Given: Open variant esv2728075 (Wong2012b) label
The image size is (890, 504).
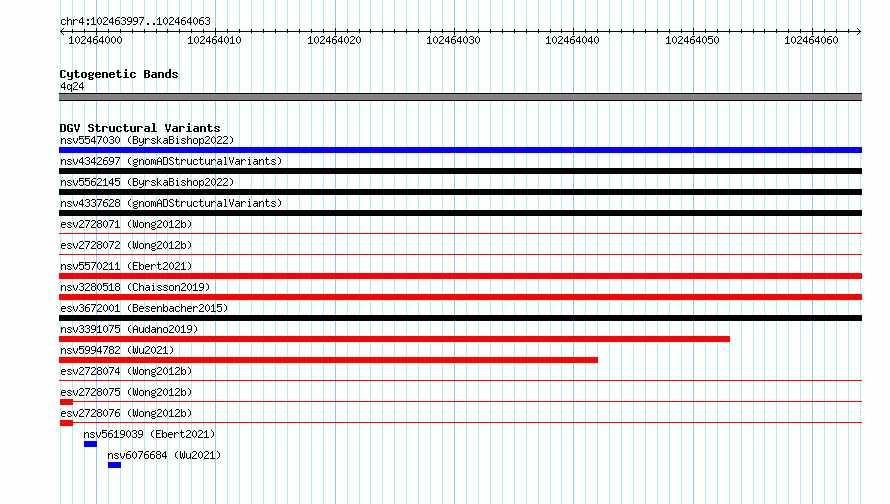Looking at the screenshot, I should coord(126,392).
